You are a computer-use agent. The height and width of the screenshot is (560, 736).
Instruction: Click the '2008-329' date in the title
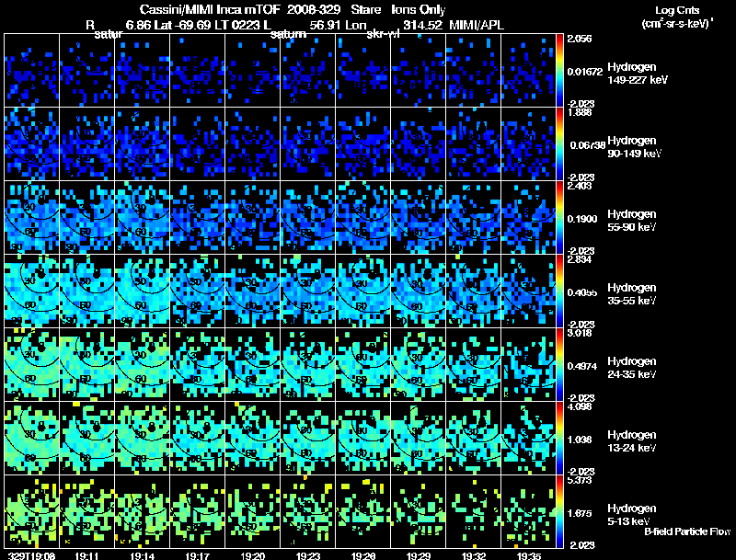pos(314,10)
